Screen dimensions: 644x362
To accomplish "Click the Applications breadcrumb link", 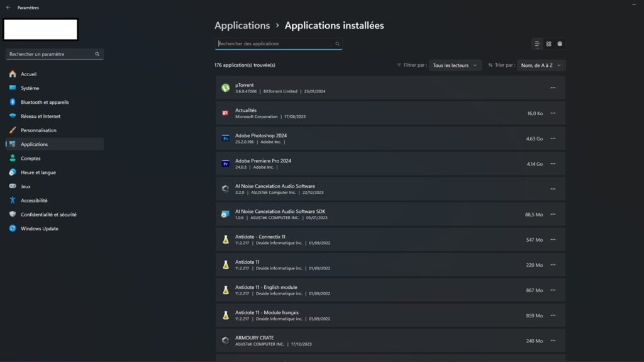I will 242,26.
